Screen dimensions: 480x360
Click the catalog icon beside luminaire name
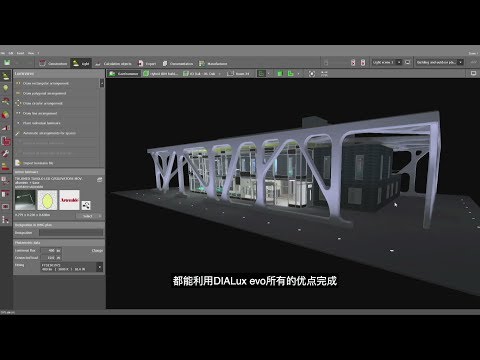(x=99, y=180)
